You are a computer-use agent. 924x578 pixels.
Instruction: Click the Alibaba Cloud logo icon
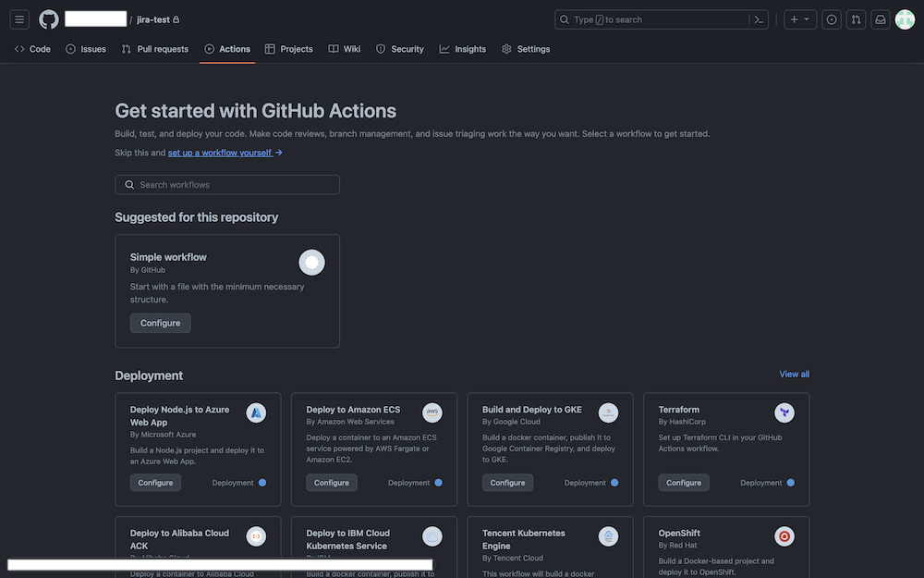tap(256, 536)
